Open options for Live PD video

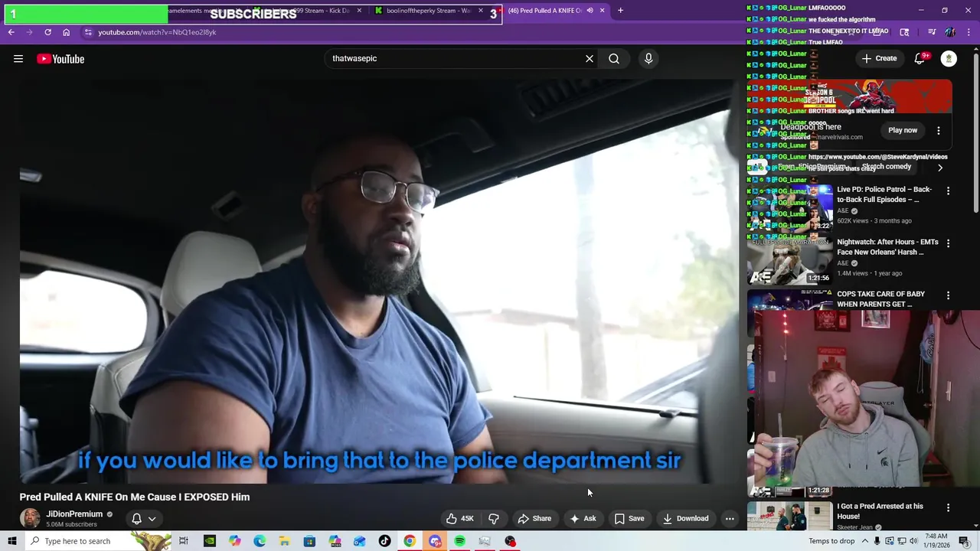point(948,191)
